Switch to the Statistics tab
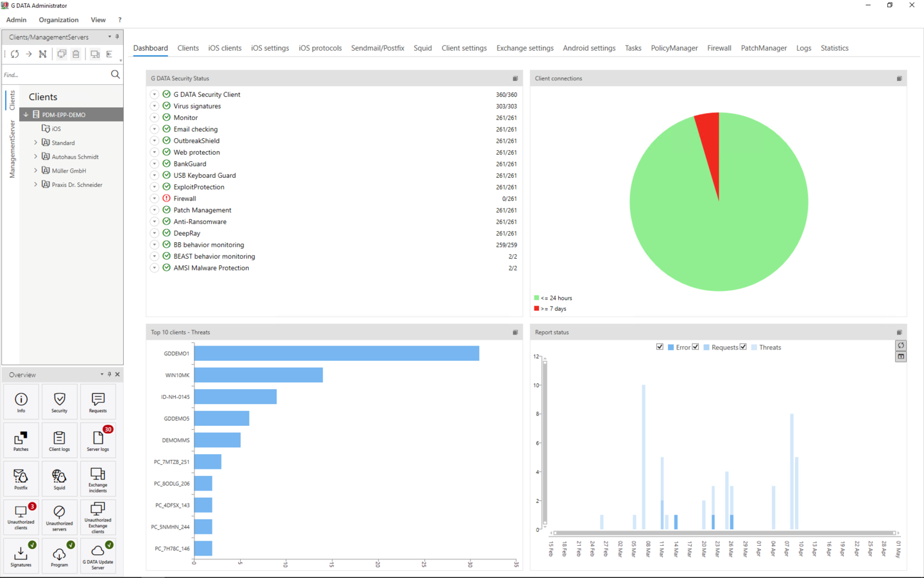The height and width of the screenshot is (578, 924). 834,48
